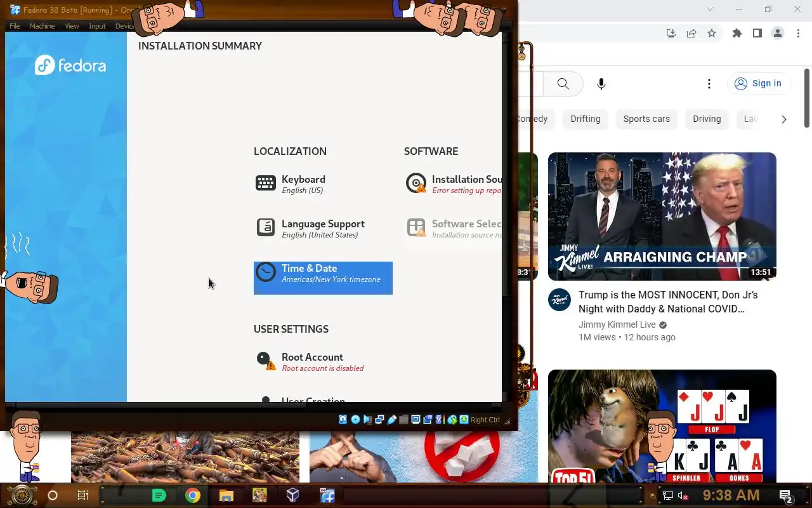
Task: Open the green chat app on taskbar
Action: (x=159, y=495)
